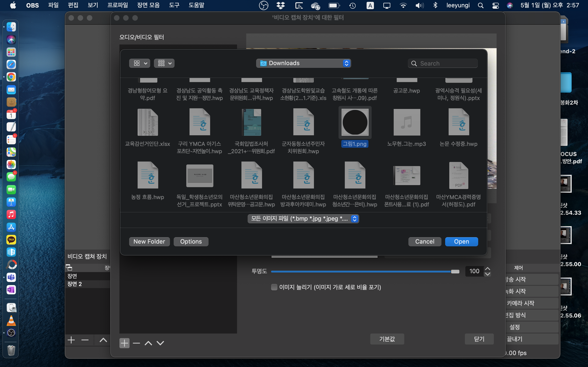Select the 그림1.png file thumbnail
Viewport: 588px width, 367px height.
[355, 122]
